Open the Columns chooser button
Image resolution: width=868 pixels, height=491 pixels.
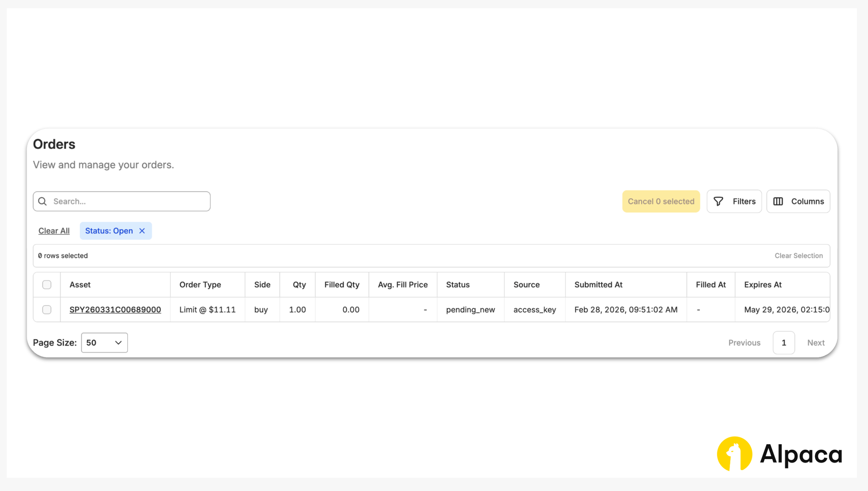798,201
